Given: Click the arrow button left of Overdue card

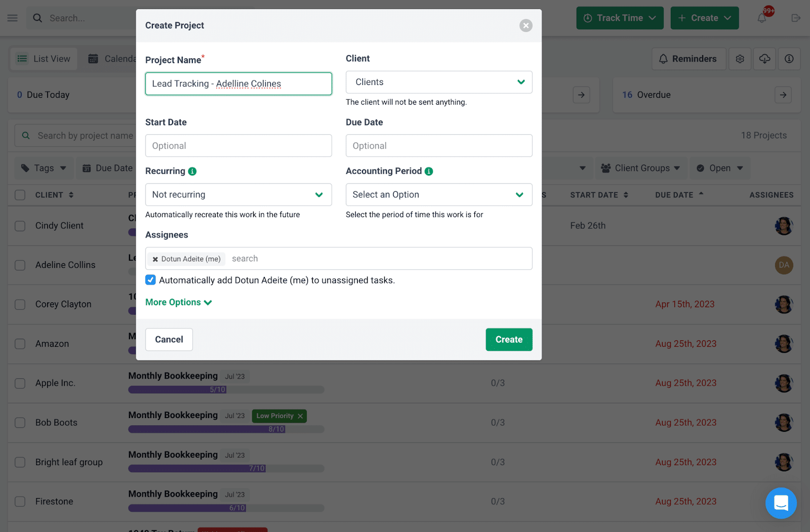Looking at the screenshot, I should pyautogui.click(x=581, y=95).
